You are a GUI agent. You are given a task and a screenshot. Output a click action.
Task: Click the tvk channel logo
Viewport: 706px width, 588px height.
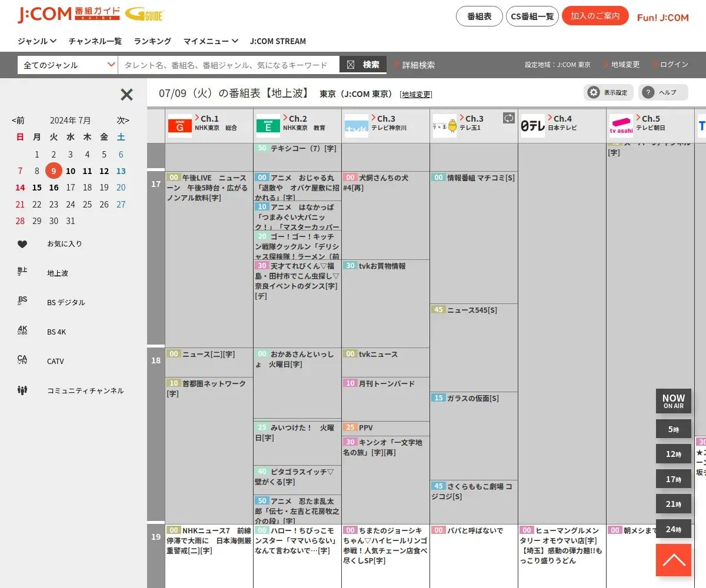pyautogui.click(x=357, y=126)
